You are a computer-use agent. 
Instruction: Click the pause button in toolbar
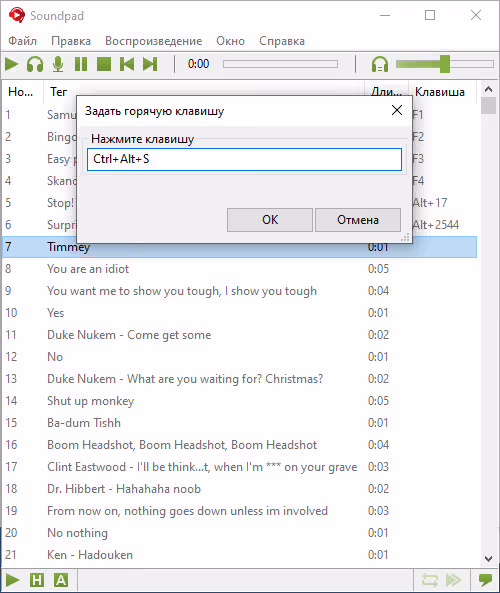81,64
